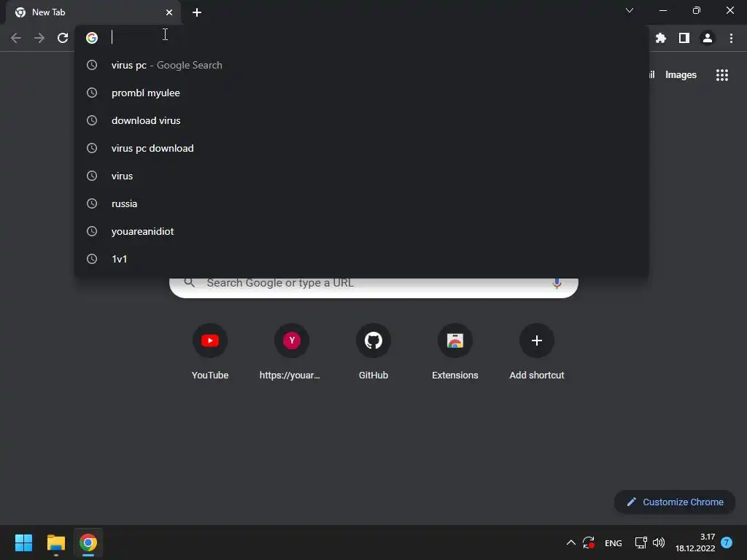The height and width of the screenshot is (560, 747).
Task: Select the 'download virus' suggestion
Action: pyautogui.click(x=362, y=120)
